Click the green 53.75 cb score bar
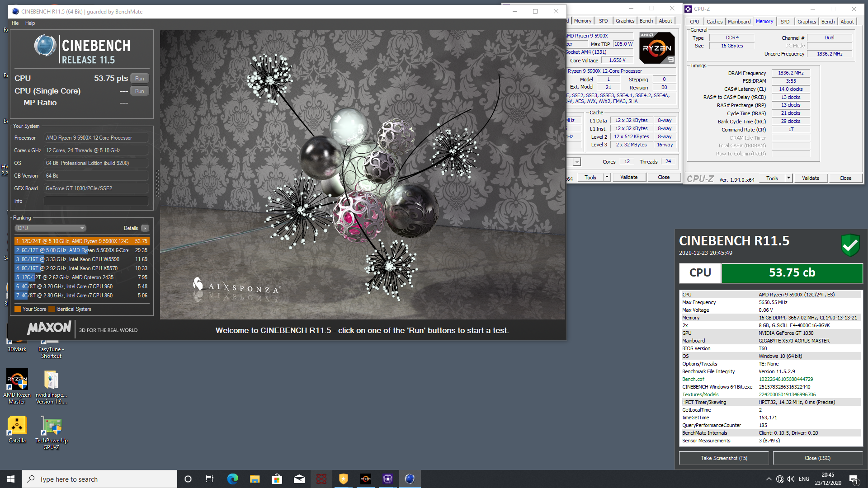The image size is (868, 488). pos(792,273)
